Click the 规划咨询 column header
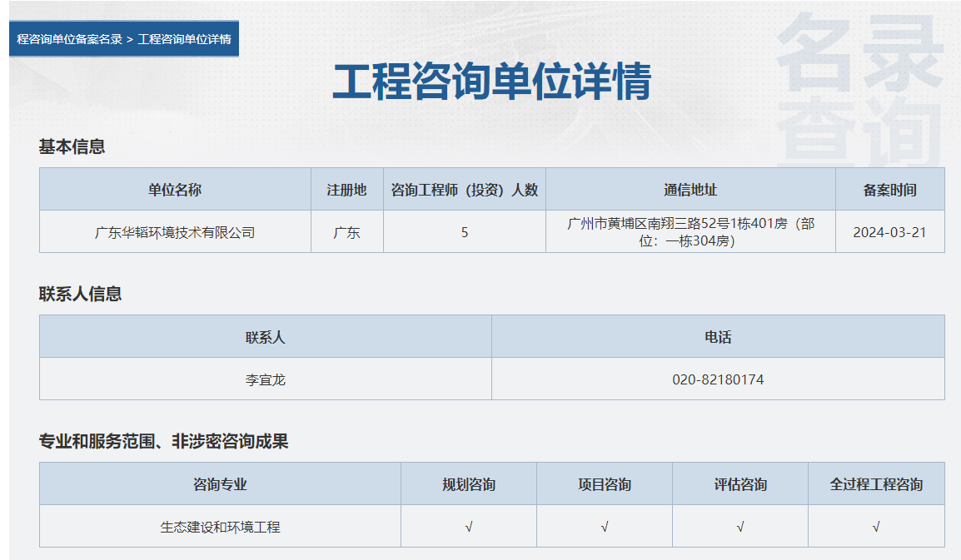 469,484
